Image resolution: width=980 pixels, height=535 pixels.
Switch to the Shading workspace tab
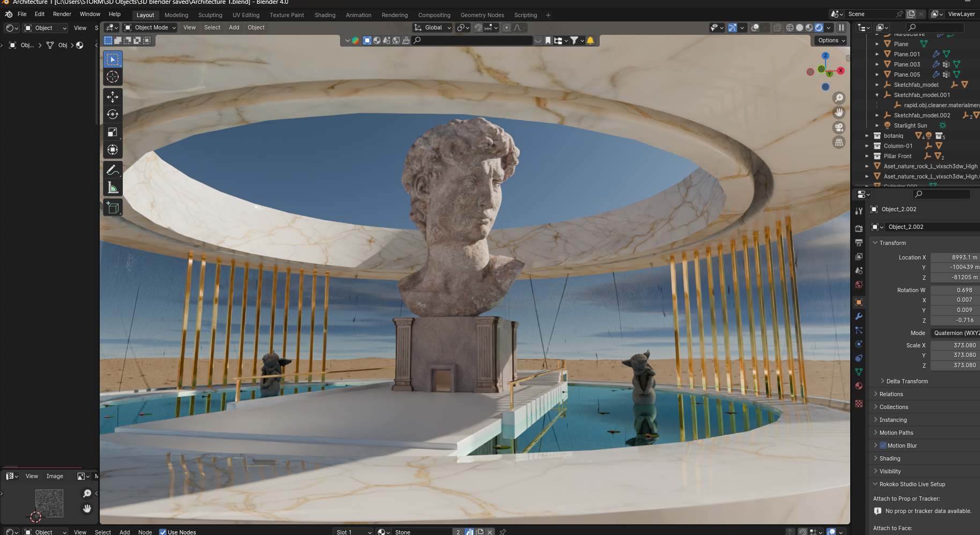tap(325, 15)
